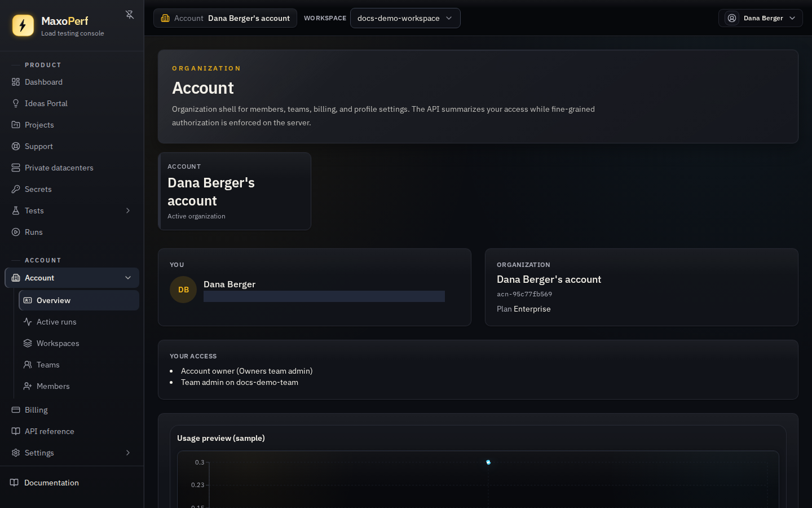Go to the Runs page
The width and height of the screenshot is (812, 508).
pos(72,232)
